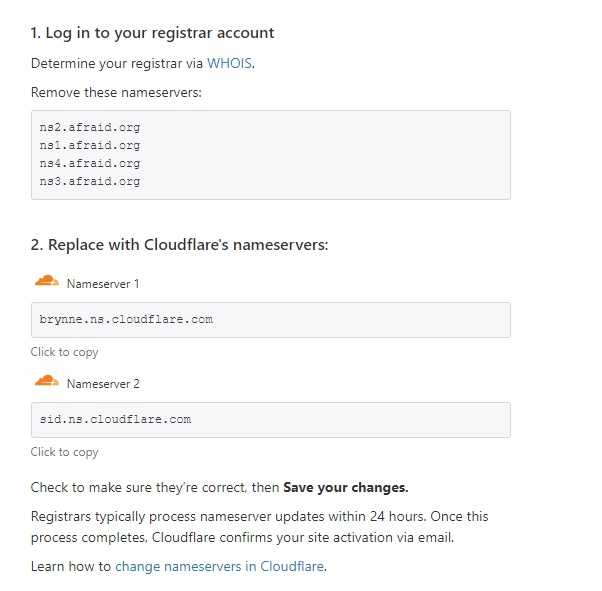The width and height of the screenshot is (602, 591).
Task: Copy the sid.ns.cloudflare.com nameserver field
Action: pyautogui.click(x=271, y=420)
